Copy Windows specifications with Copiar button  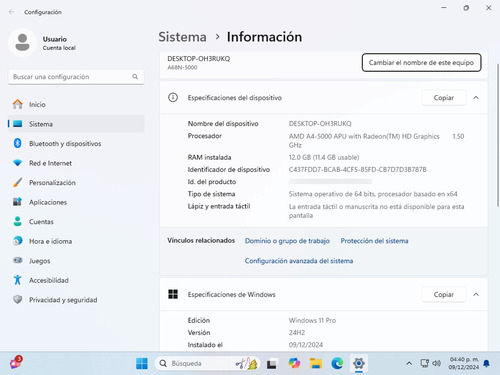(444, 294)
